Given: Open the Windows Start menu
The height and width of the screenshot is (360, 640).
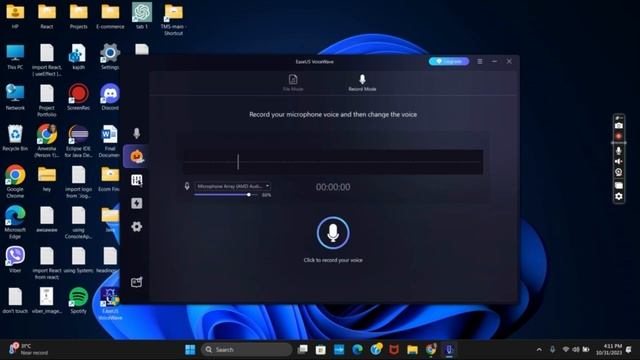Looking at the screenshot, I should pyautogui.click(x=190, y=349).
